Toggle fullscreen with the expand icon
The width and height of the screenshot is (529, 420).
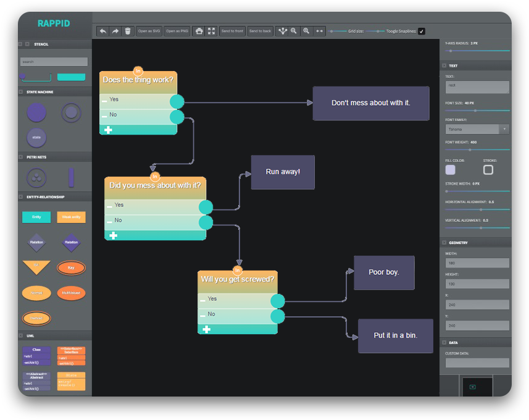coord(211,31)
